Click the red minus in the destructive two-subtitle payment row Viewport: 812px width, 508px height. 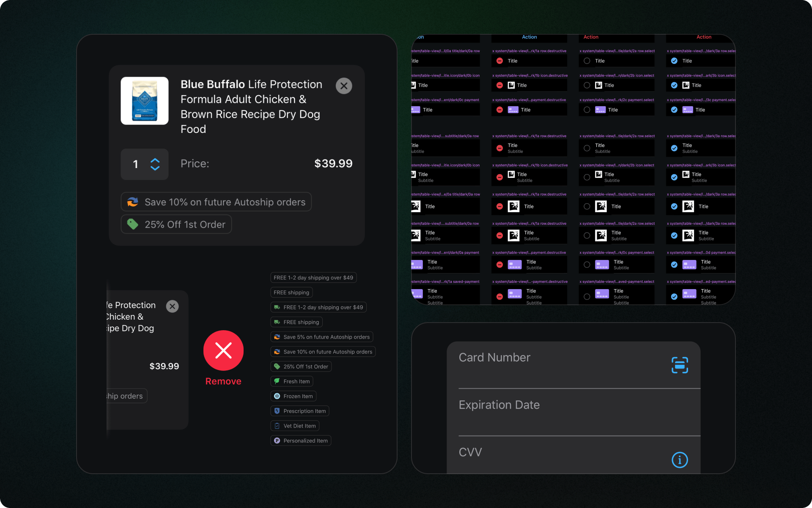click(499, 297)
